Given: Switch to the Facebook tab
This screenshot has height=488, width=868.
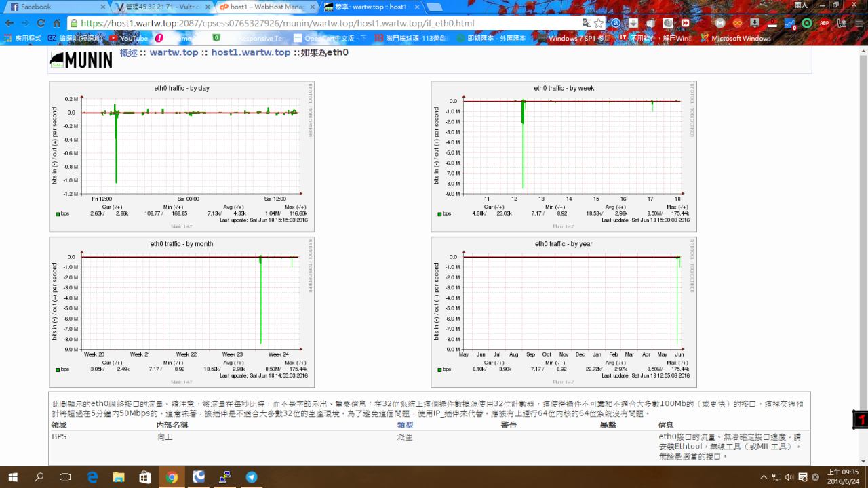Looking at the screenshot, I should 54,7.
